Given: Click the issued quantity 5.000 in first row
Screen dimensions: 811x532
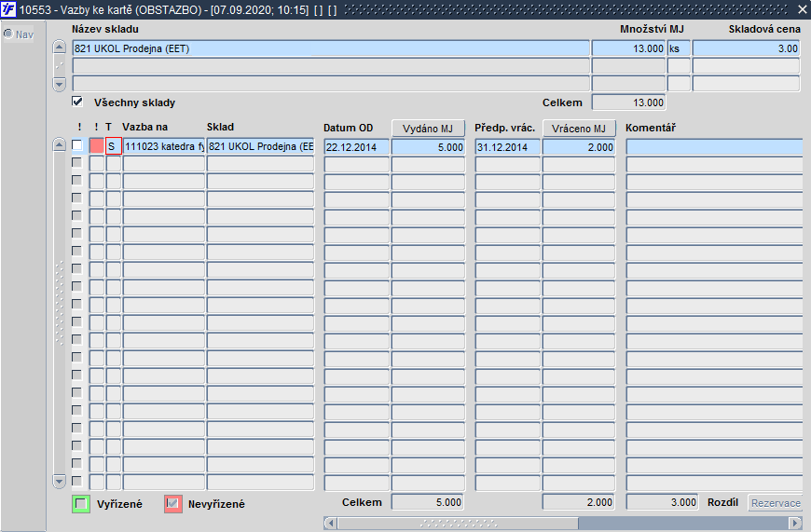Looking at the screenshot, I should [428, 147].
